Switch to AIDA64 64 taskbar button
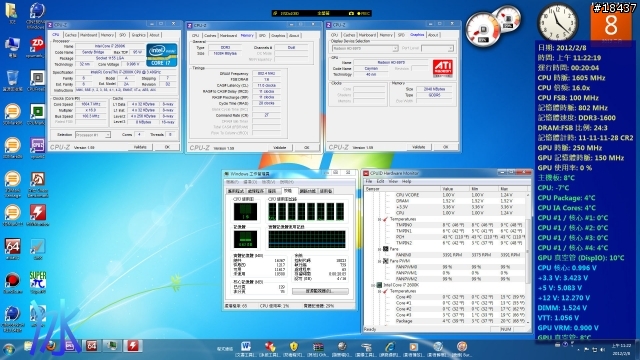This screenshot has height=360, width=640. pos(91,346)
